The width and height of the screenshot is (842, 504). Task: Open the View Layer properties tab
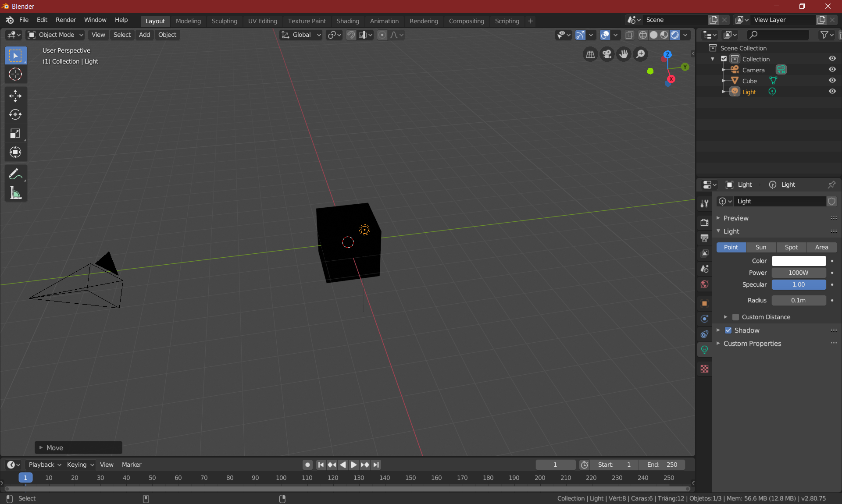(x=704, y=253)
